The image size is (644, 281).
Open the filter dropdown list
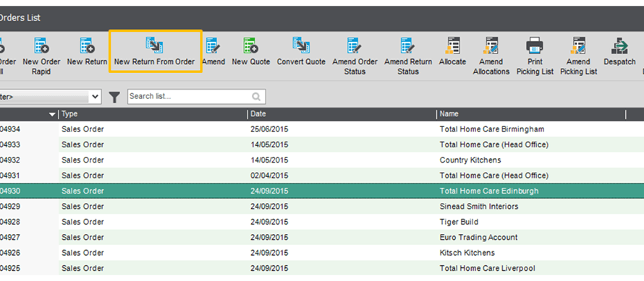point(96,97)
